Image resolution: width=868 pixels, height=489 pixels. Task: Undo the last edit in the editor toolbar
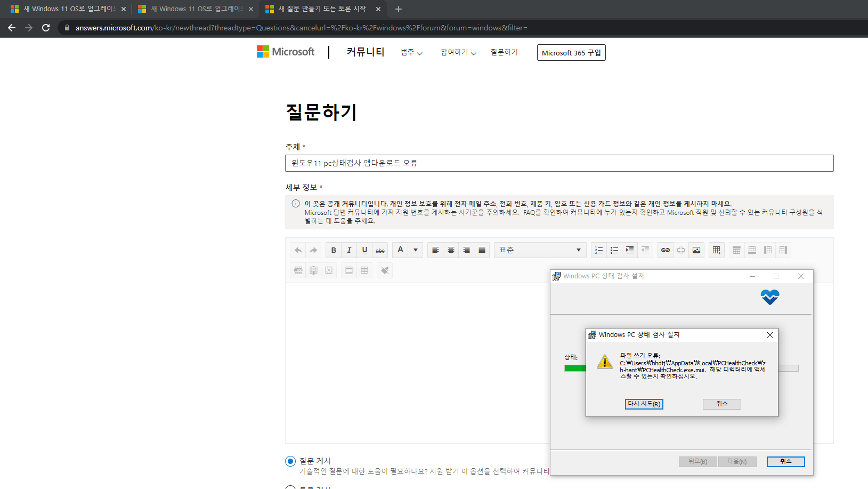[x=298, y=250]
